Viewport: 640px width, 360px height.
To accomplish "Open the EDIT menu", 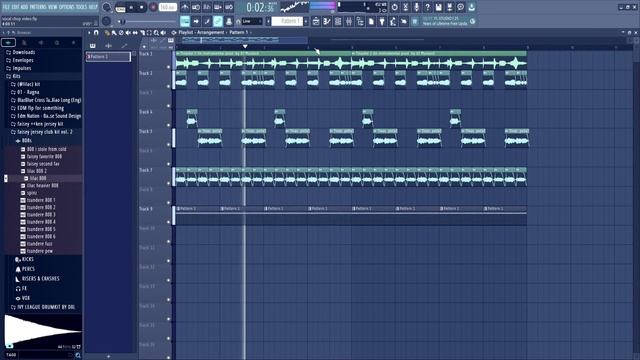I will (16, 7).
